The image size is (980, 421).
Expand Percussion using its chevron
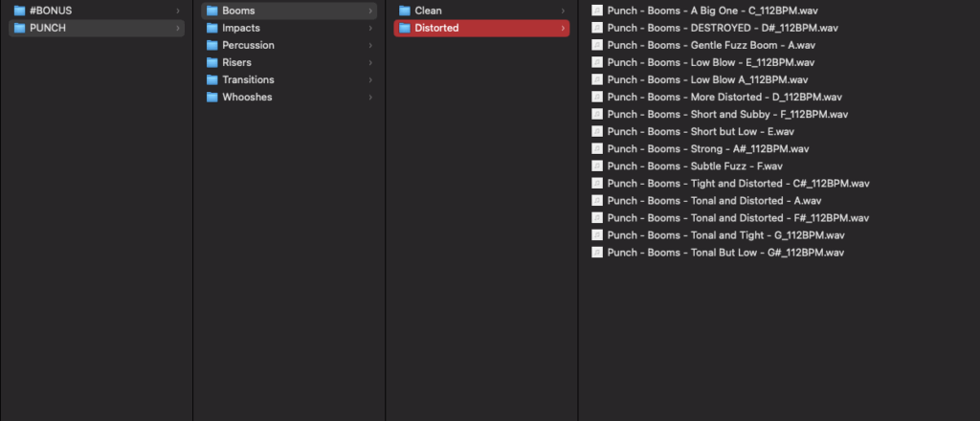(370, 46)
